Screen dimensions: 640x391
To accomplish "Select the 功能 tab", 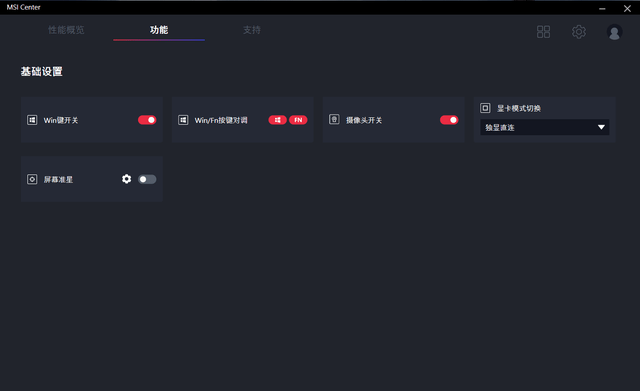I will tap(159, 30).
